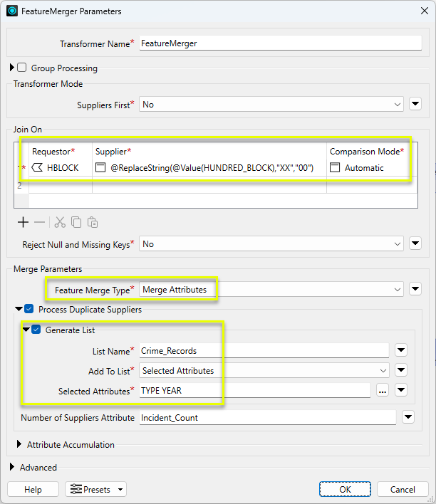Open the Presets menu button
Image resolution: width=436 pixels, height=504 pixels.
coord(95,489)
